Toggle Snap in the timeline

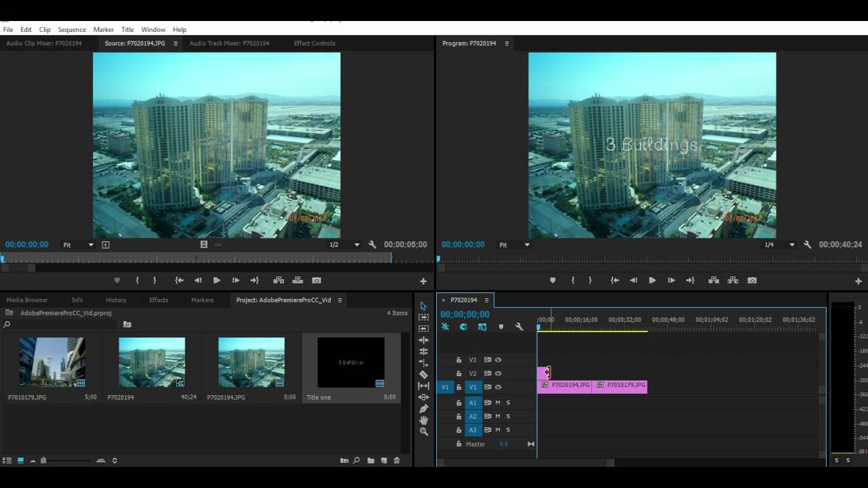463,327
